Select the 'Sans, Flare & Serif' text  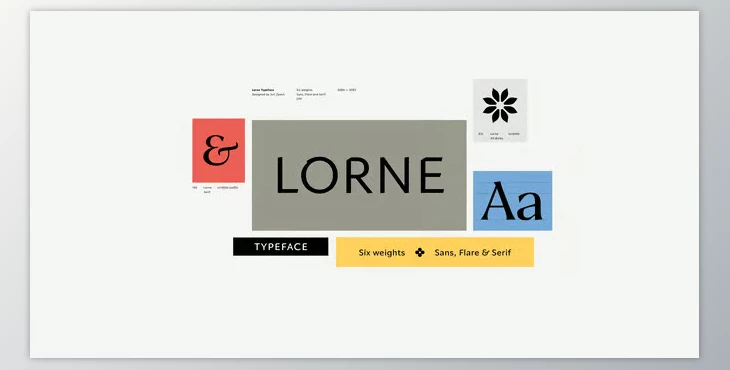click(473, 253)
